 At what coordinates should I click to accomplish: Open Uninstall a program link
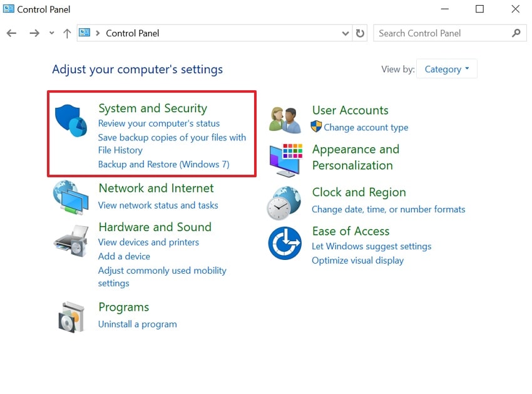click(137, 324)
